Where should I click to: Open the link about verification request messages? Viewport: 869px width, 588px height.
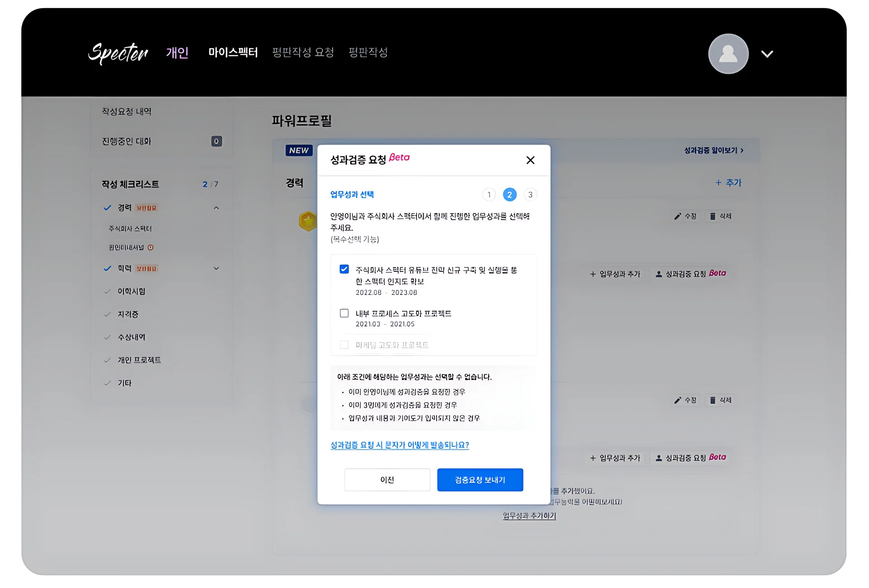(x=400, y=445)
